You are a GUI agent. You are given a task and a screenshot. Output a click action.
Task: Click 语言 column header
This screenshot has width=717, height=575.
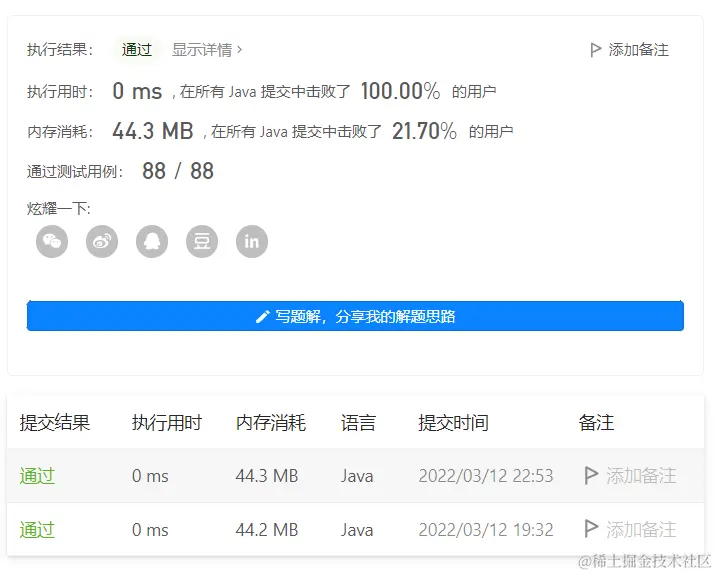tap(358, 422)
